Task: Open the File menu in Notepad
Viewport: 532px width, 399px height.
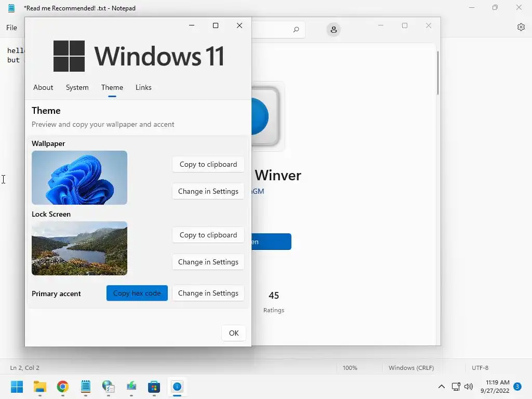Action: [x=11, y=28]
